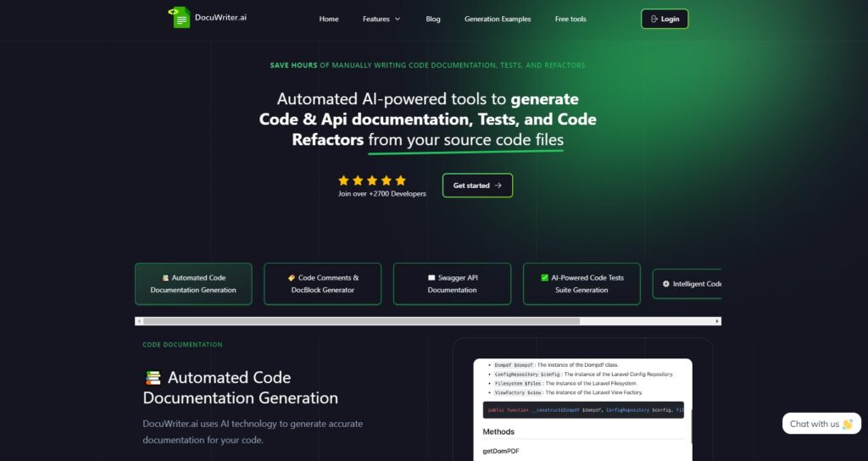This screenshot has height=461, width=868.
Task: Select Swagger API Documentation tab
Action: 453,284
